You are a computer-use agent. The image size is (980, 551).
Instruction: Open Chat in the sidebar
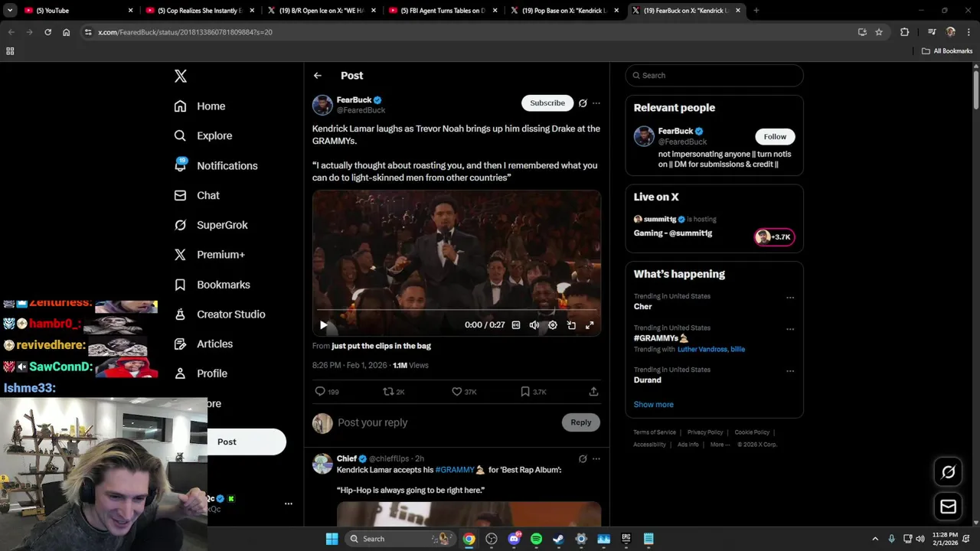click(x=197, y=195)
